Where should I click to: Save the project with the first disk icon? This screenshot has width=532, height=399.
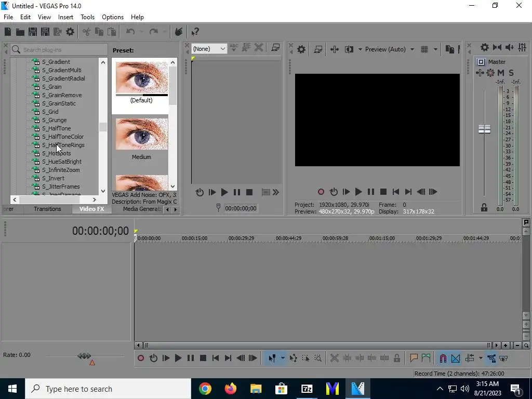(x=33, y=32)
